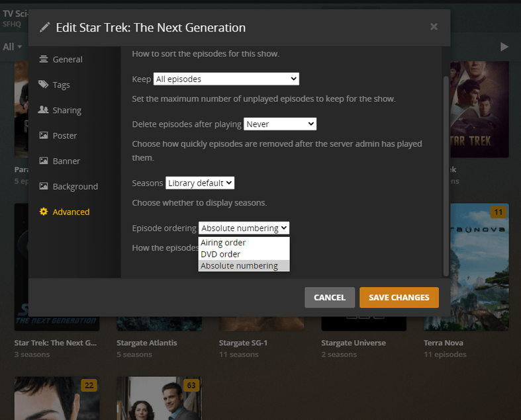Click the play arrow in library toolbar
This screenshot has height=420, width=521.
(x=504, y=47)
